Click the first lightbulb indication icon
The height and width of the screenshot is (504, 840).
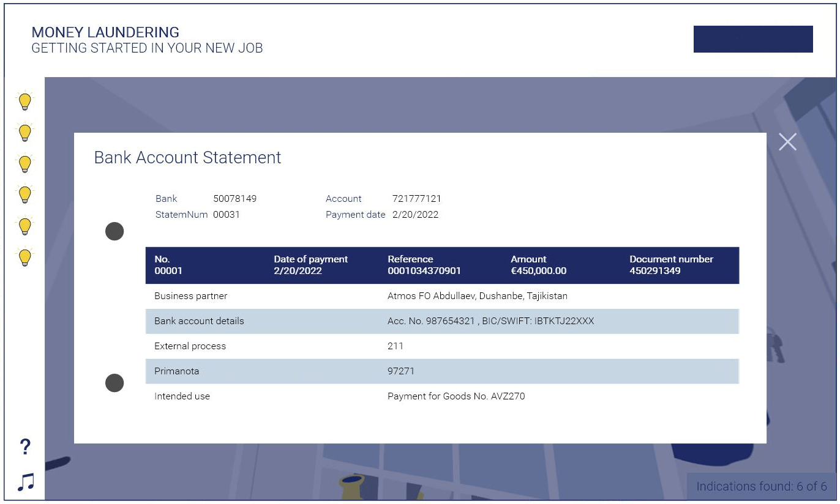click(24, 101)
